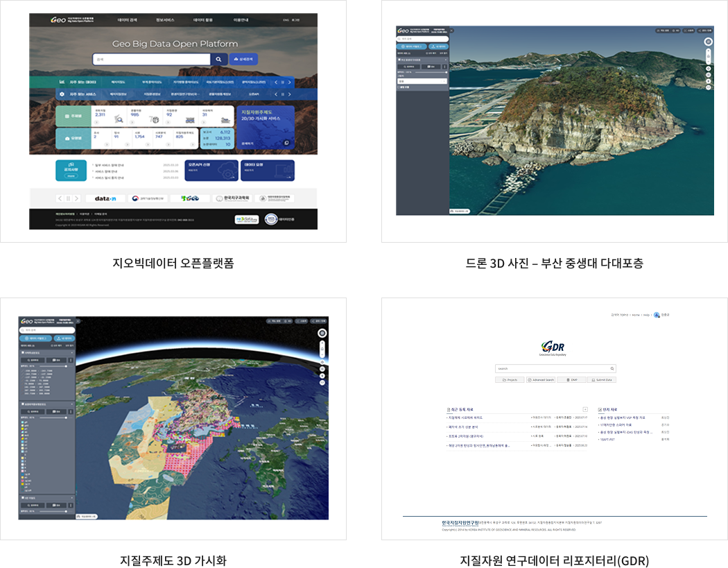Screen dimensions: 728x568
Task: Click the magnifier search button on Geo Big Data homepage
Action: pos(219,60)
